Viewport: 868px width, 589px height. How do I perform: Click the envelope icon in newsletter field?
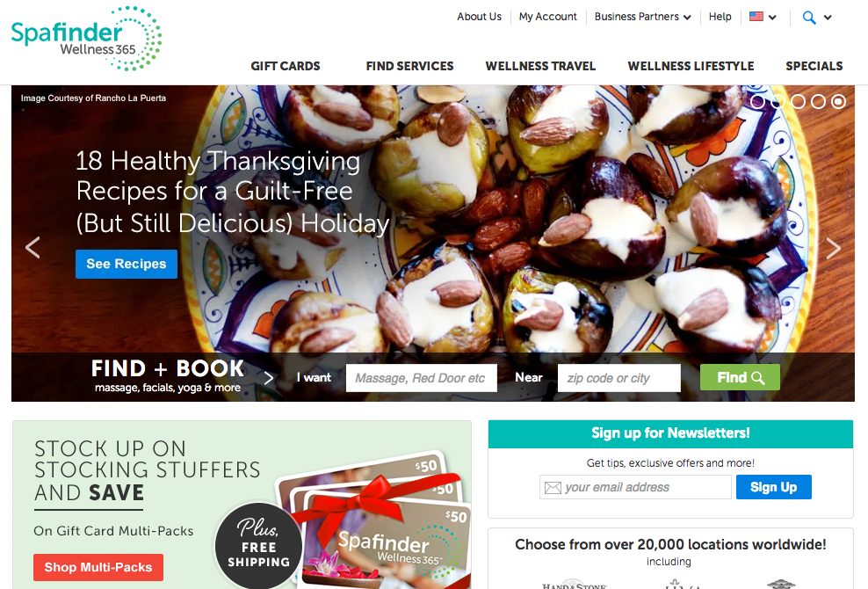pos(553,488)
